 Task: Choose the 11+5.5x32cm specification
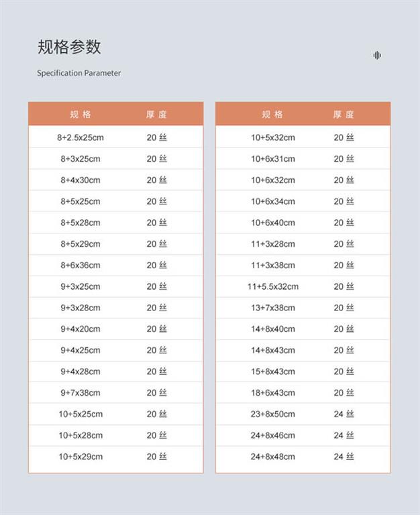coord(272,286)
